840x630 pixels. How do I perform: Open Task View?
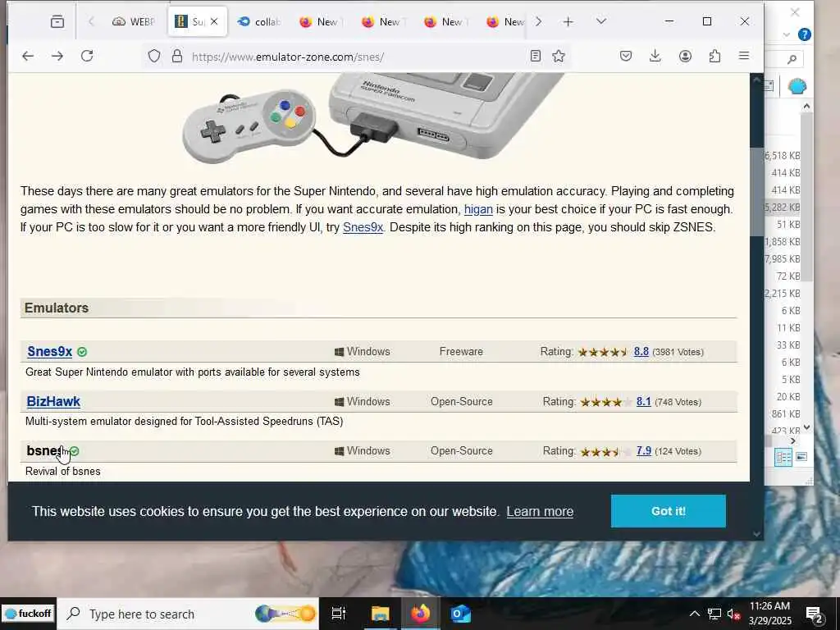339,614
